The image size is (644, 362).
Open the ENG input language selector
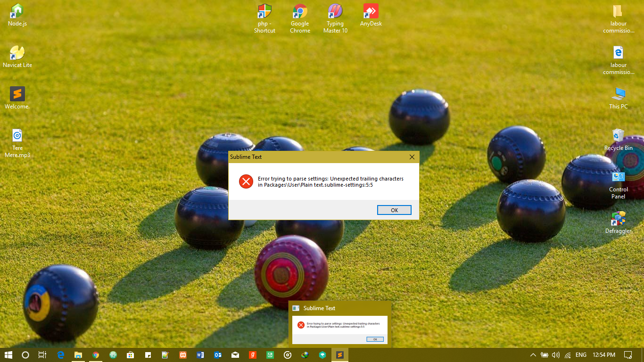581,355
